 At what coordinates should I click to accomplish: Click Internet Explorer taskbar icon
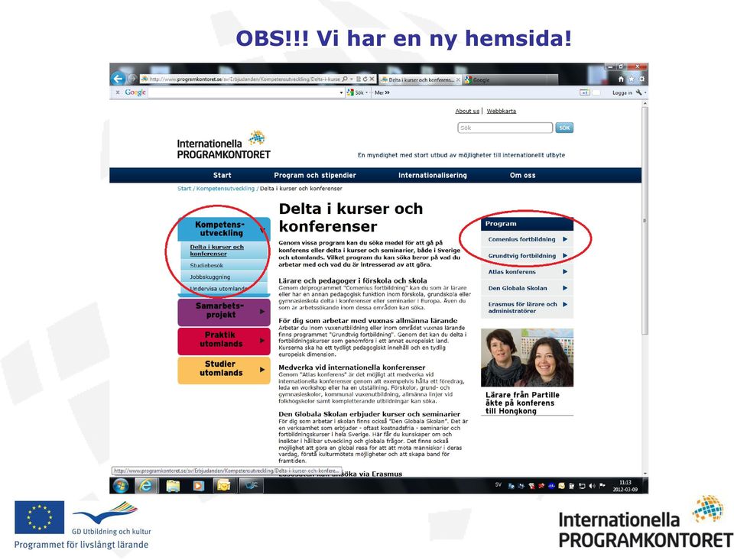147,486
